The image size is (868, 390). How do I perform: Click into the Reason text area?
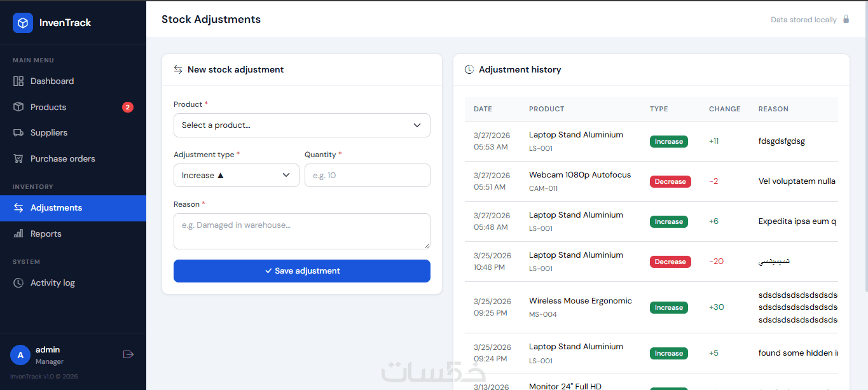301,231
